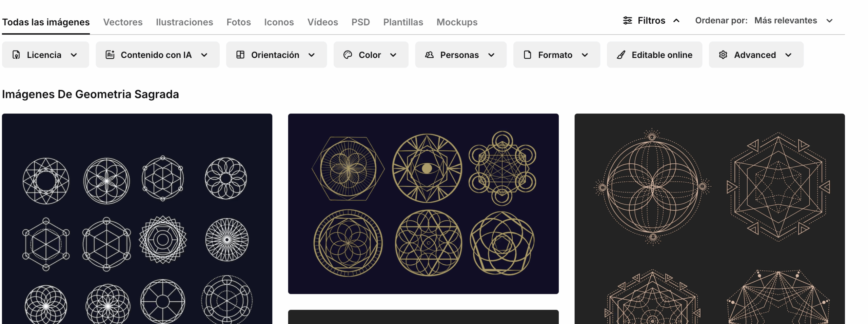Click the Orientación layout icon
The height and width of the screenshot is (324, 868).
tap(240, 55)
